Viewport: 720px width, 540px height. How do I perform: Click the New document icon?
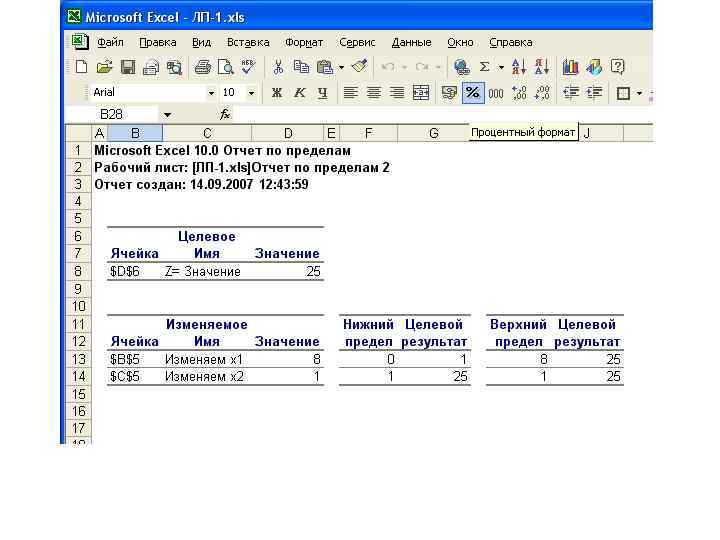[81, 67]
